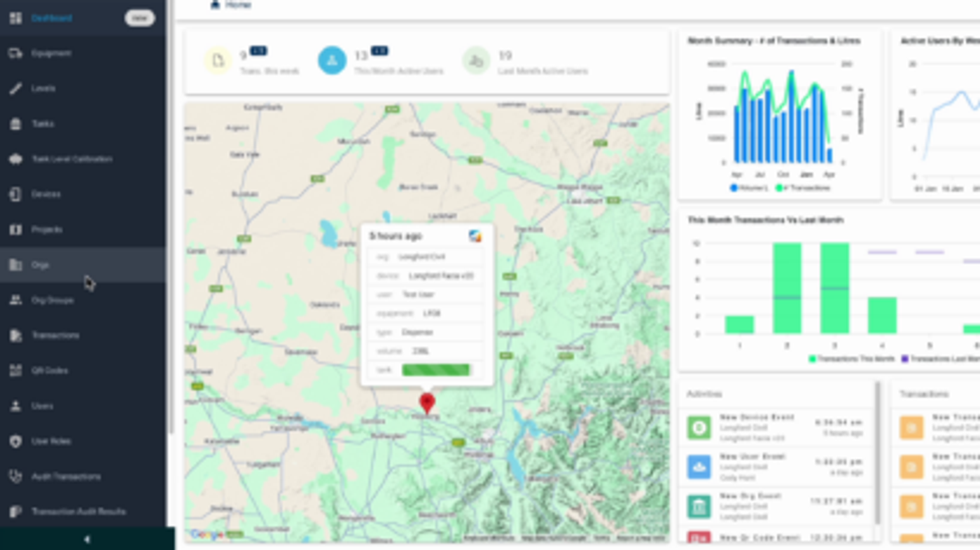Click the Transactions document icon
Viewport: 980px width, 550px height.
15,336
